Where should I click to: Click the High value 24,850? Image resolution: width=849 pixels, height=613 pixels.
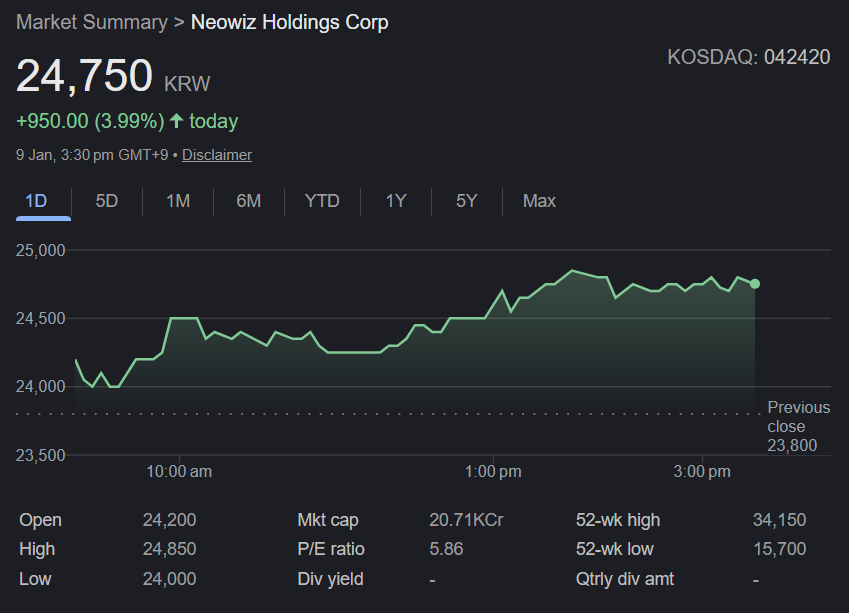tap(169, 549)
